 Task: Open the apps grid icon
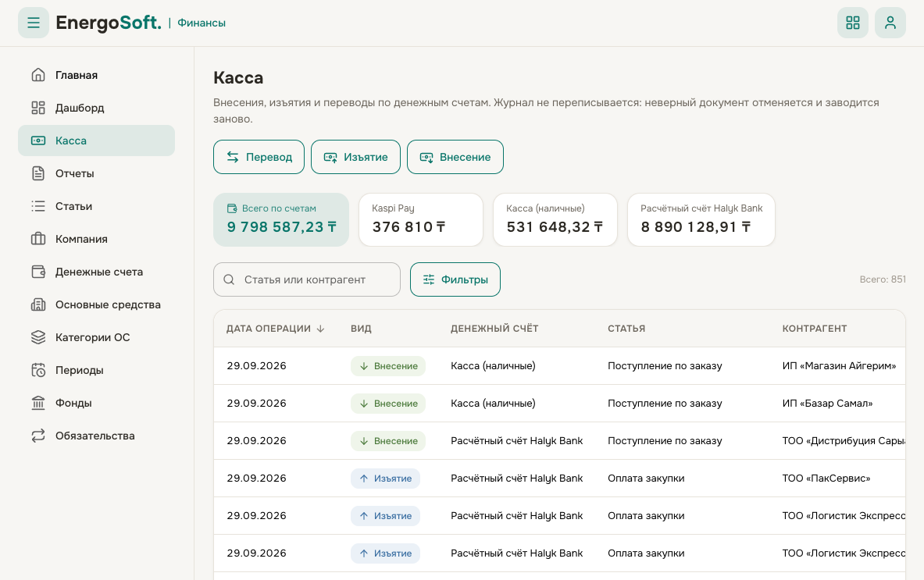(x=853, y=23)
